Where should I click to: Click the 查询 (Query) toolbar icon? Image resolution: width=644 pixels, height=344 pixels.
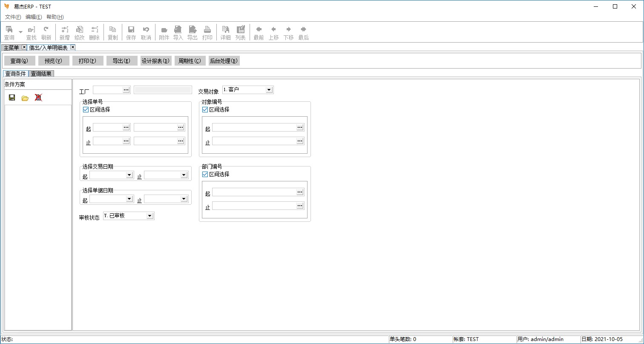pos(9,32)
